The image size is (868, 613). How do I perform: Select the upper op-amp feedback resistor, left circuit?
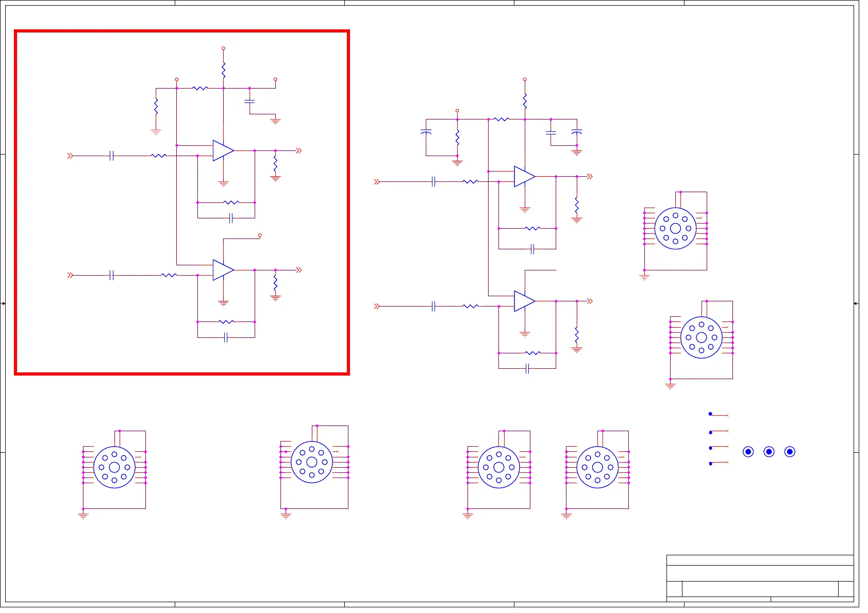[x=231, y=202]
